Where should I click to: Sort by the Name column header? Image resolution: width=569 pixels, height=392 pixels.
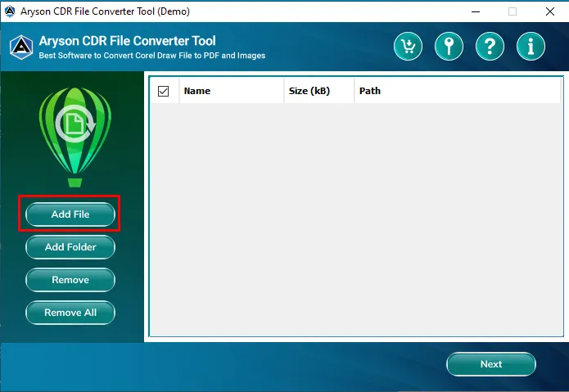point(232,91)
